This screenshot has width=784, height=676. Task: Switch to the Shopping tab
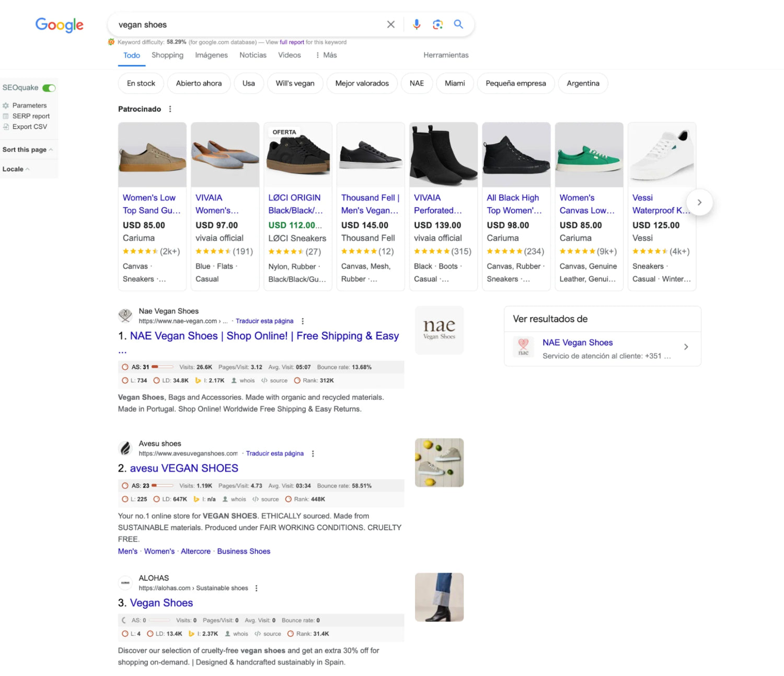click(167, 55)
